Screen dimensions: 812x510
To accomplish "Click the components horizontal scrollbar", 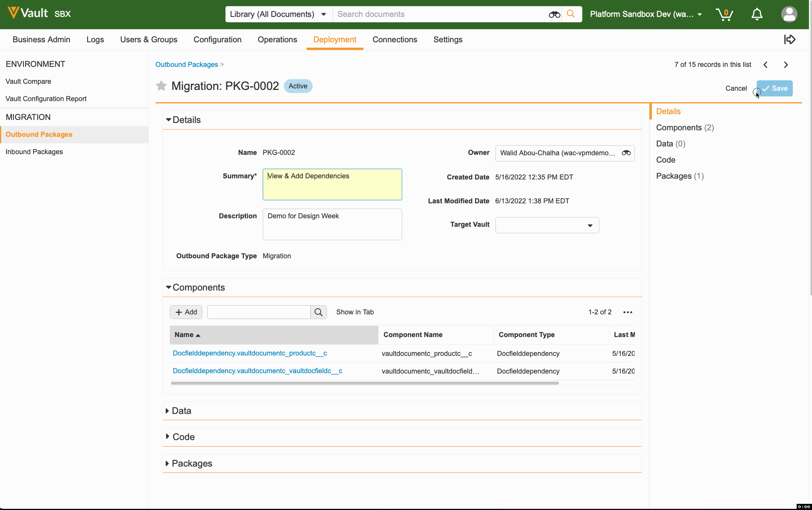I will point(365,383).
